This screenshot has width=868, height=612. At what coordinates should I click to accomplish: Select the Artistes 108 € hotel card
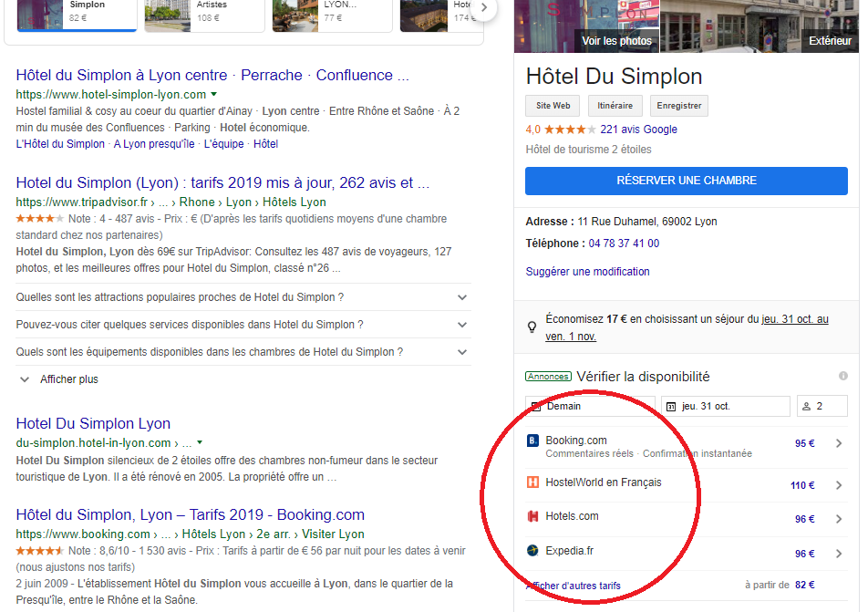click(204, 15)
